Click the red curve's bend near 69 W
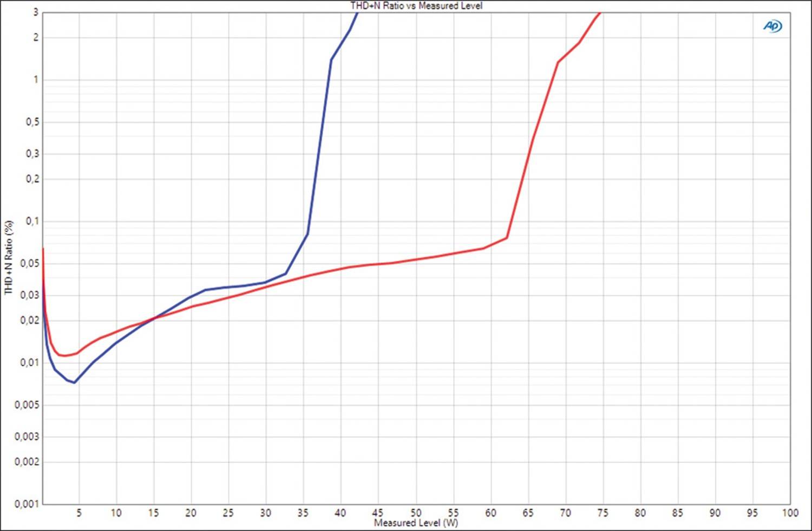Screen dimensions: 812x531 (x=558, y=62)
